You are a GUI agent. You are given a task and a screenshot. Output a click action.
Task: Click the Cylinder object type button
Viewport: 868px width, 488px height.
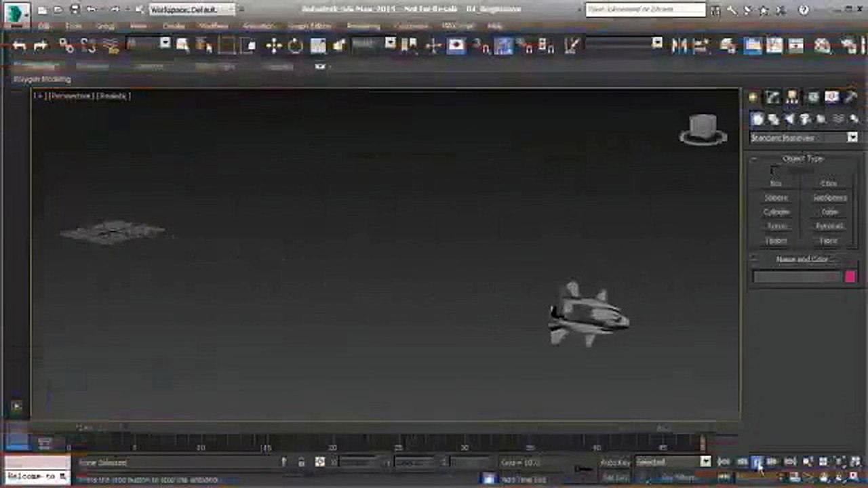coord(776,212)
